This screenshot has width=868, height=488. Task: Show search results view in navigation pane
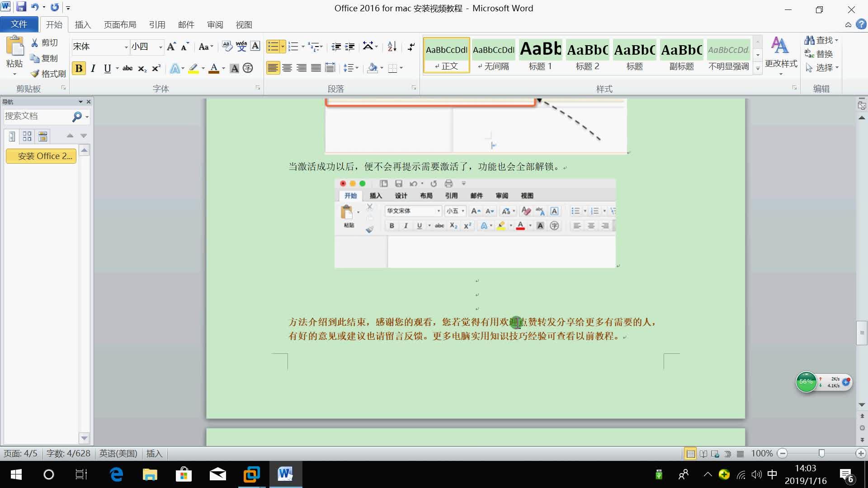tap(43, 136)
